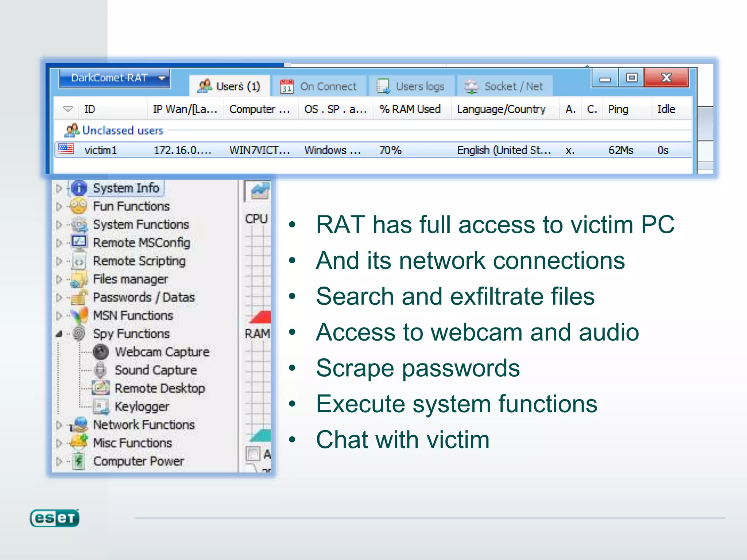Click the Remote Scripting script icon
This screenshot has width=747, height=560.
(x=79, y=261)
